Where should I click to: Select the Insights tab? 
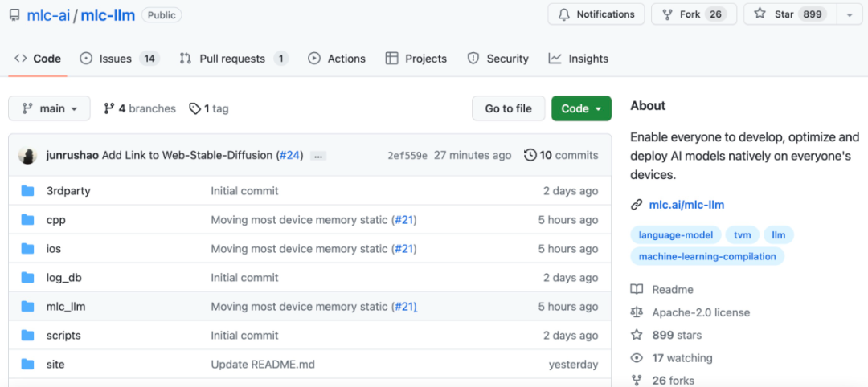(x=579, y=59)
